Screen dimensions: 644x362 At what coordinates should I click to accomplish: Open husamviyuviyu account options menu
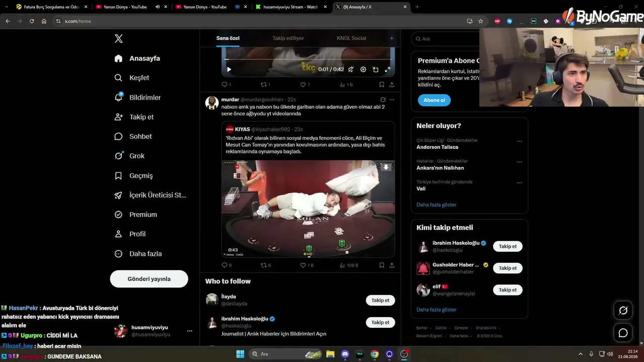190,331
